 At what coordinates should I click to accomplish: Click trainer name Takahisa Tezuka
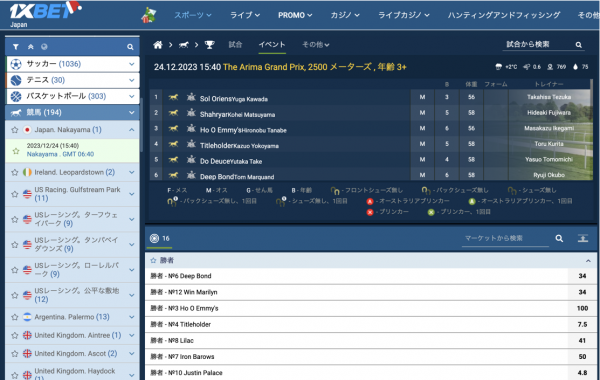point(549,97)
